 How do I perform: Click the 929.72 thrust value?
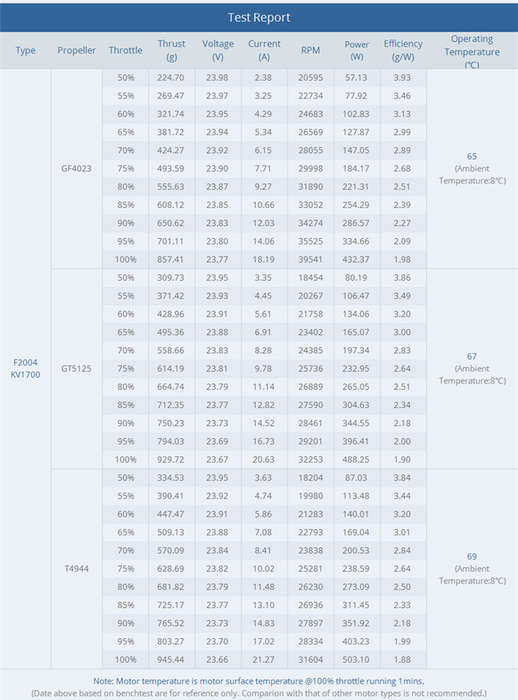tap(170, 459)
